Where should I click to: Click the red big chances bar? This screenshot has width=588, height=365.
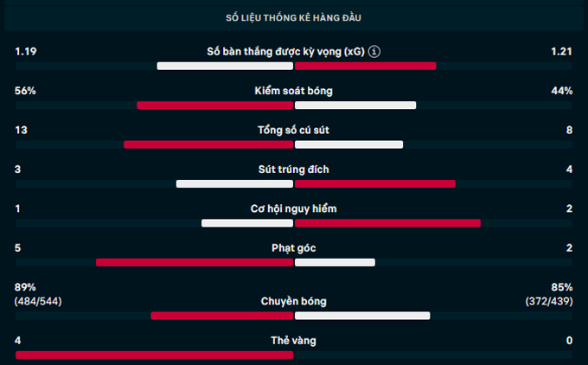click(387, 223)
